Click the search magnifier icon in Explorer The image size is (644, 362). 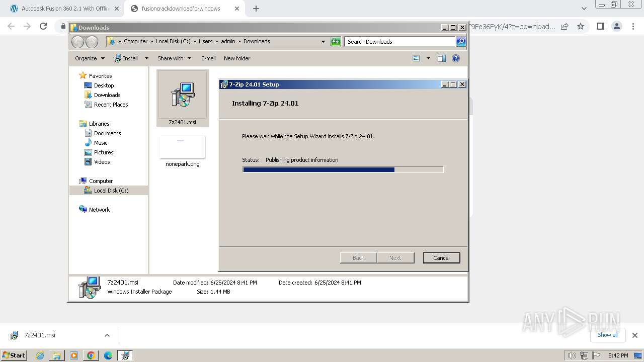461,42
